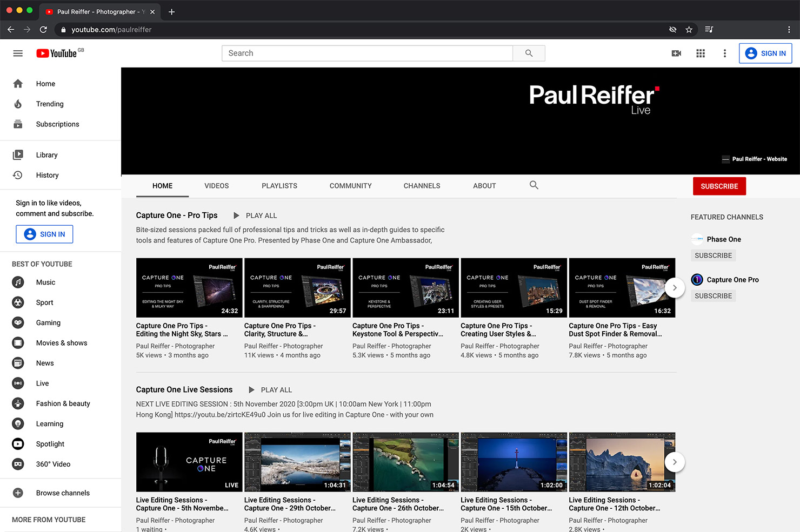Screen dimensions: 800x532
Task: Click the top-right Sign In button
Action: click(x=765, y=53)
